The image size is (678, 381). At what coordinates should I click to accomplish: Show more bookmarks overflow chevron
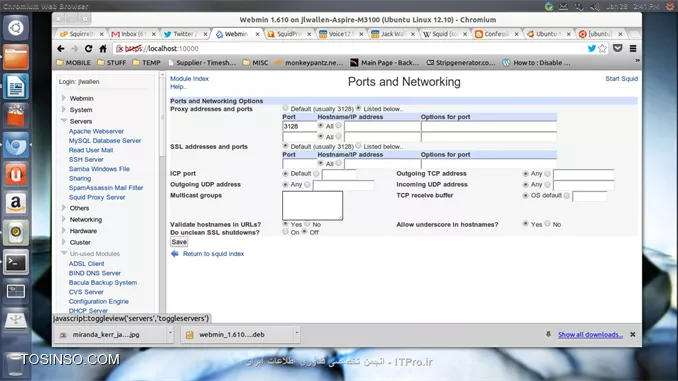[x=637, y=61]
